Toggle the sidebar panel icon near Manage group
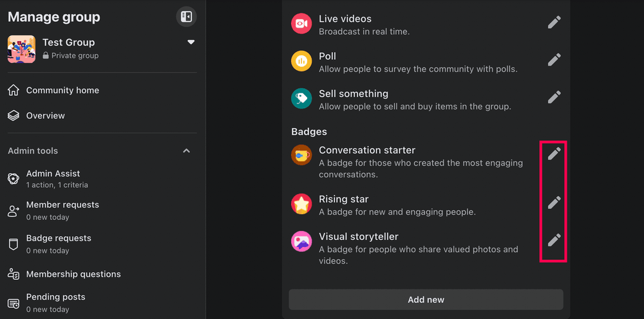This screenshot has height=319, width=644. tap(186, 17)
